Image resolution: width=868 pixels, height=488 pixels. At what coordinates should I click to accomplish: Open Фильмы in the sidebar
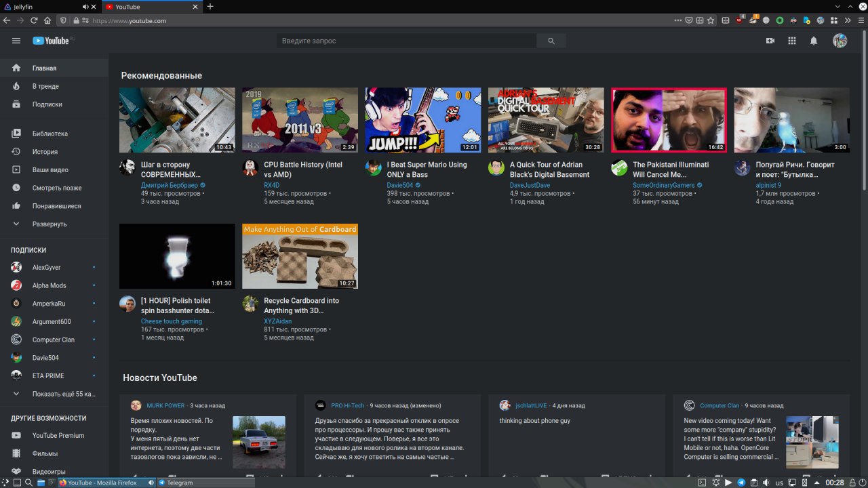(x=54, y=453)
